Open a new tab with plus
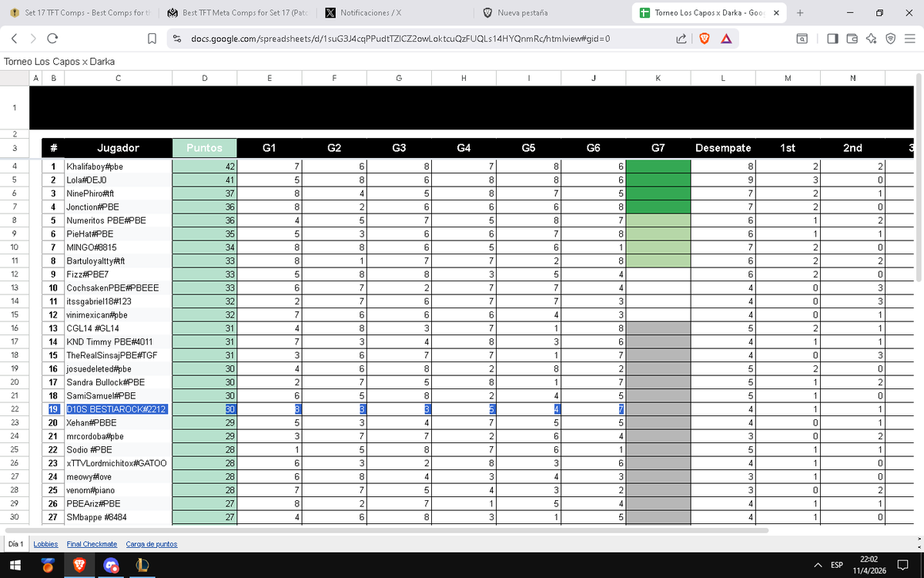This screenshot has width=924, height=578. point(800,13)
